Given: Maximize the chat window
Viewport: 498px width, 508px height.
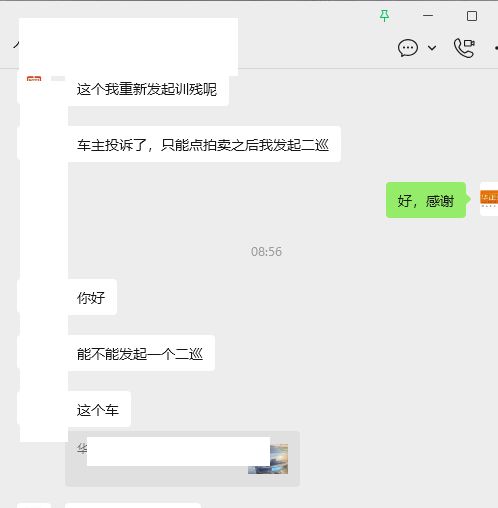Looking at the screenshot, I should pos(472,16).
